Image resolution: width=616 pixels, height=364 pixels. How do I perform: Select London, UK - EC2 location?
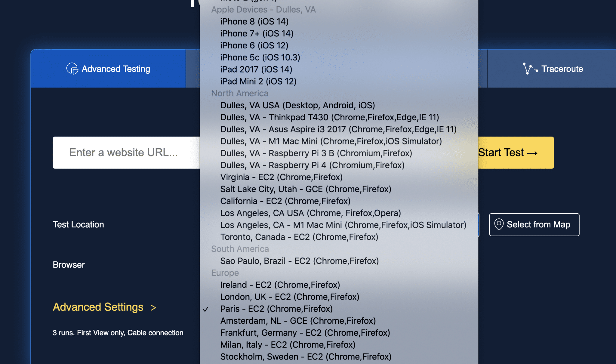coord(288,296)
